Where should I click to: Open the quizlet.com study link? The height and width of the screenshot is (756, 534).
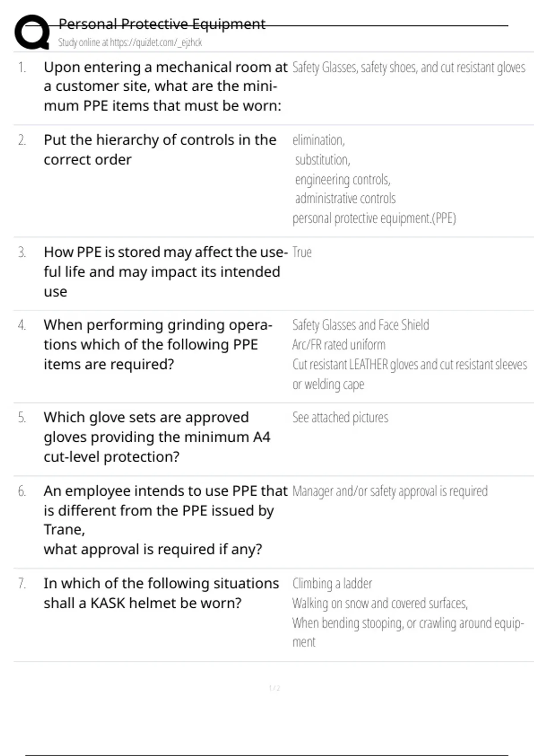click(129, 43)
